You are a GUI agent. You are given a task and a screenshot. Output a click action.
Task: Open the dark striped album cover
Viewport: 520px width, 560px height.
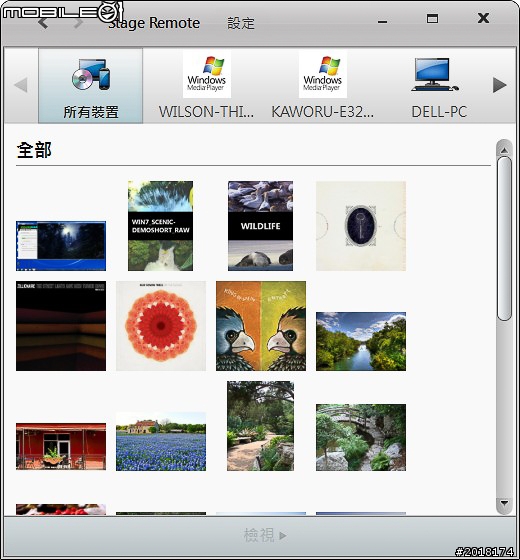(x=61, y=326)
